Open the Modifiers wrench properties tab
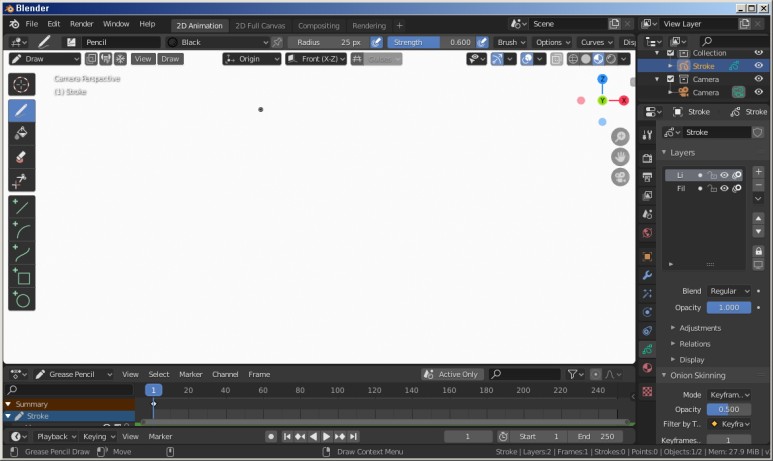 647,275
